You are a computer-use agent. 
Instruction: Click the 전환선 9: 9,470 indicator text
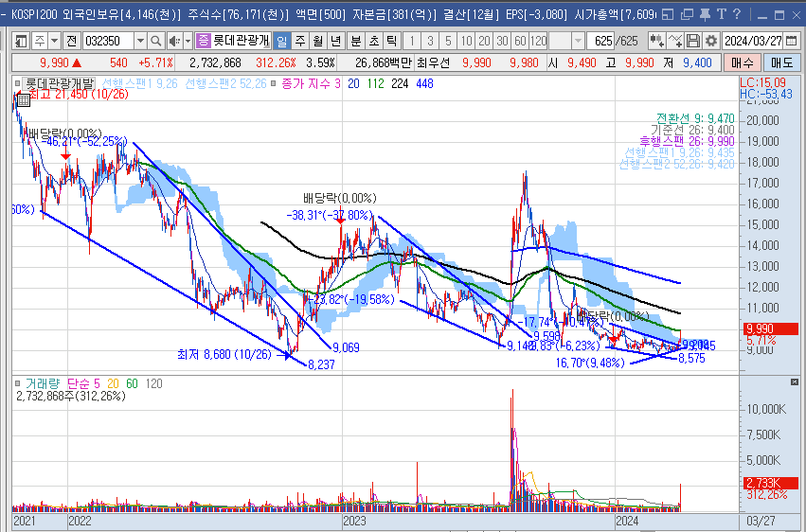pyautogui.click(x=695, y=118)
